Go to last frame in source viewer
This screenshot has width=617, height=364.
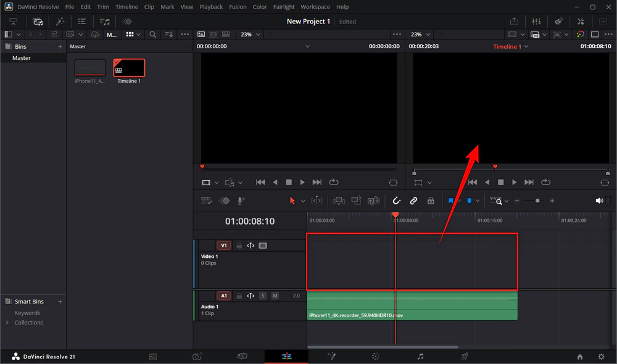317,182
